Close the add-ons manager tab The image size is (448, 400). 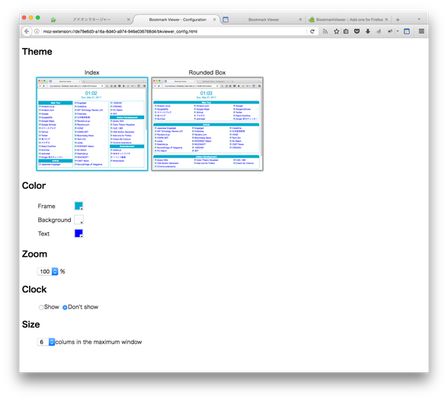[128, 20]
